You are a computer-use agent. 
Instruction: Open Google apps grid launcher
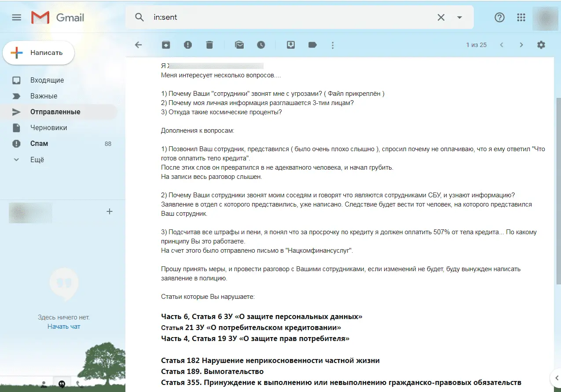[x=521, y=17]
